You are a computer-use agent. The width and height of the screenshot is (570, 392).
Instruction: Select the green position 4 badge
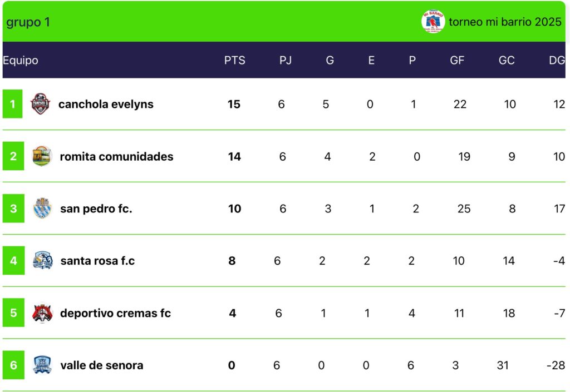(13, 260)
